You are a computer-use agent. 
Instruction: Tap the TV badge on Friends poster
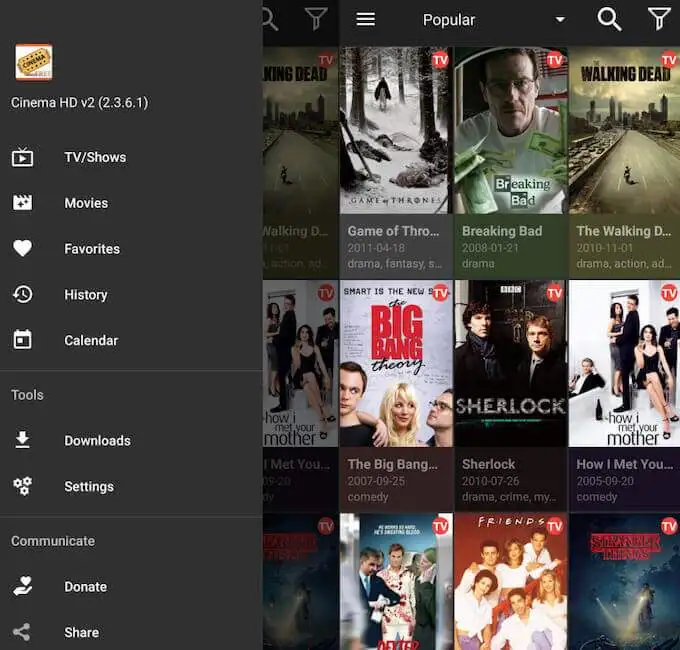[555, 526]
